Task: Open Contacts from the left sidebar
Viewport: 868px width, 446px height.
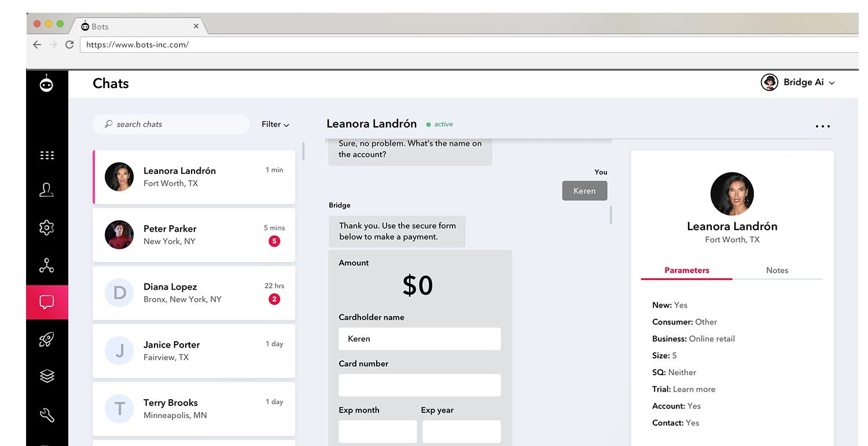Action: 47,189
